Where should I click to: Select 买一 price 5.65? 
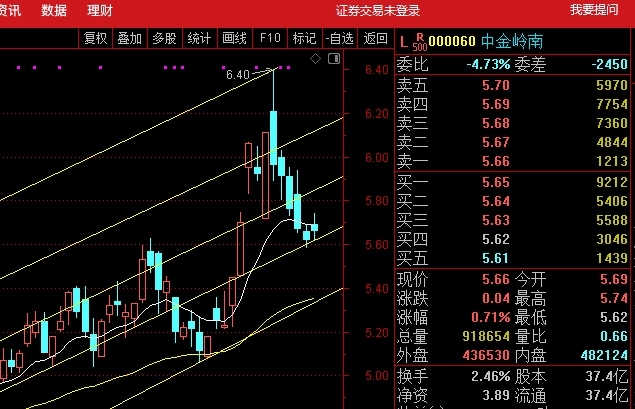(x=496, y=183)
